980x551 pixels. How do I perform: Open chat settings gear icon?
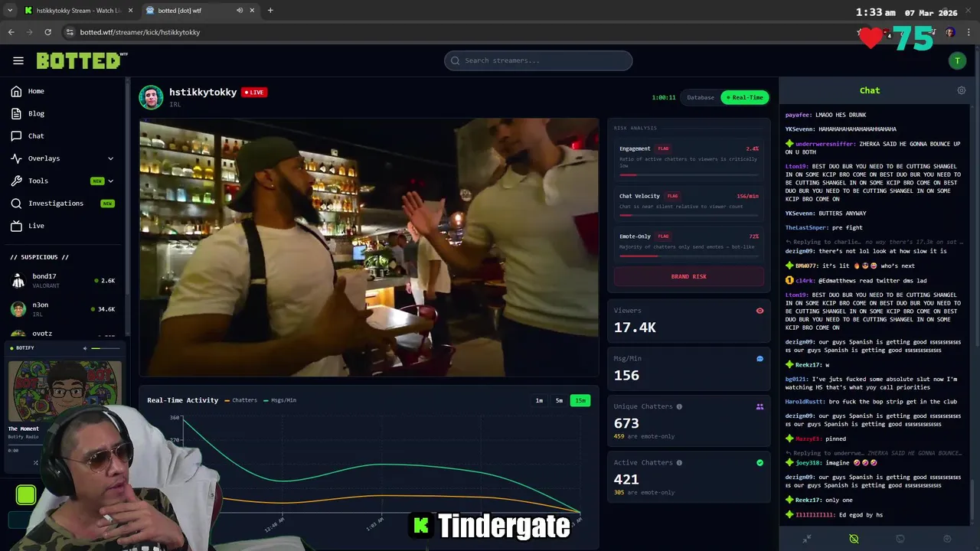(962, 90)
